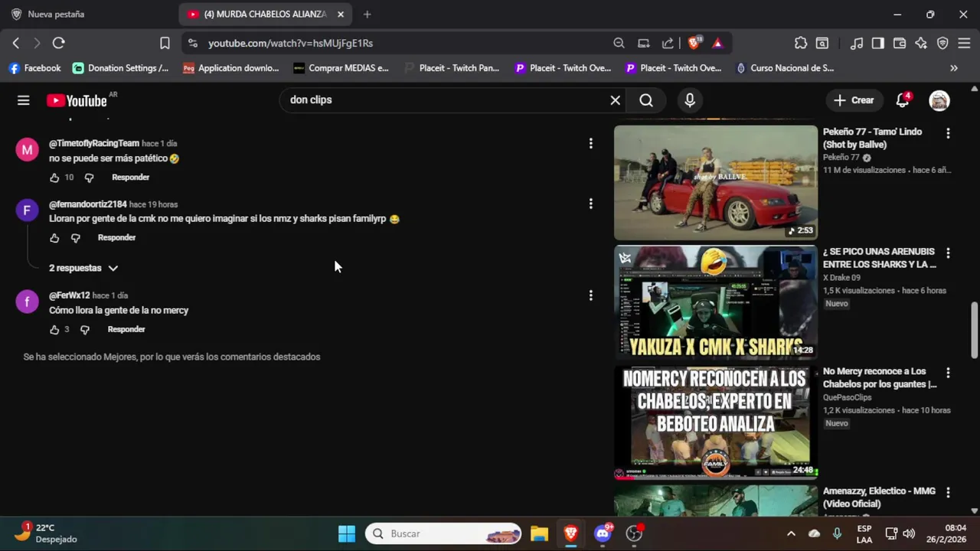
Task: Open the volume control in tray
Action: click(x=909, y=533)
